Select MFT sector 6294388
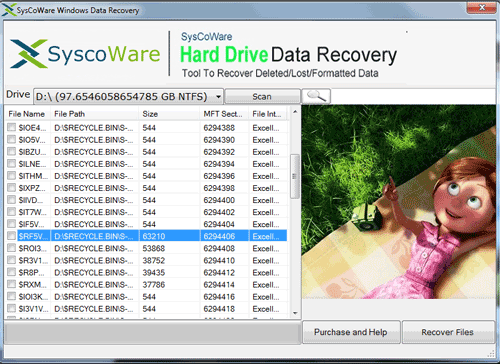 219,128
